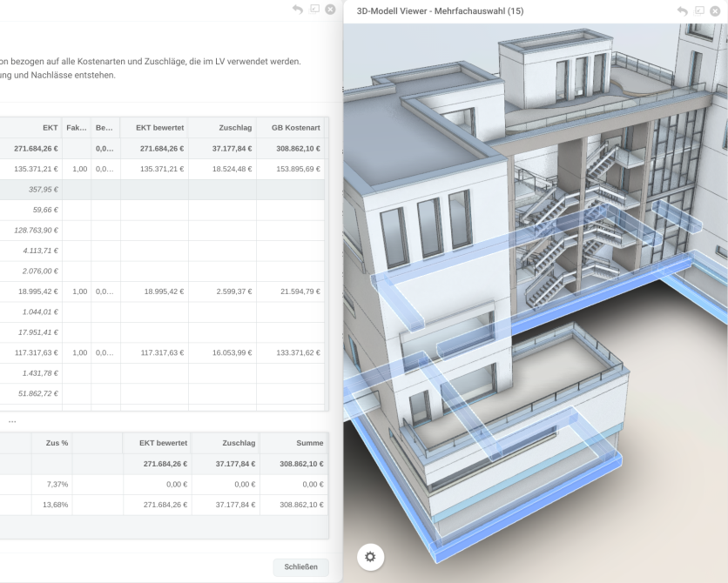Click the GB Kostenart column header
Image resolution: width=728 pixels, height=583 pixels.
pos(290,127)
